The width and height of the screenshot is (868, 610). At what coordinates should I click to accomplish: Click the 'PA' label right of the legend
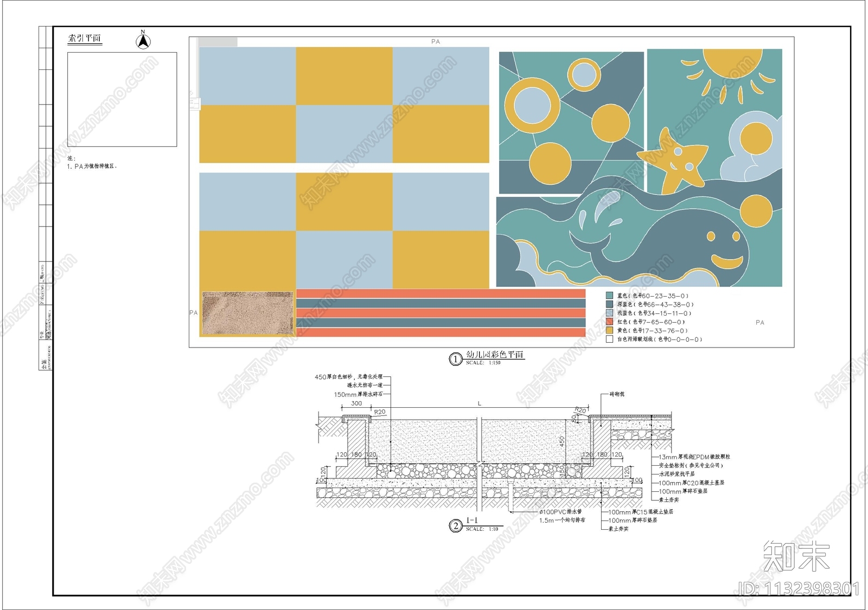tap(760, 323)
